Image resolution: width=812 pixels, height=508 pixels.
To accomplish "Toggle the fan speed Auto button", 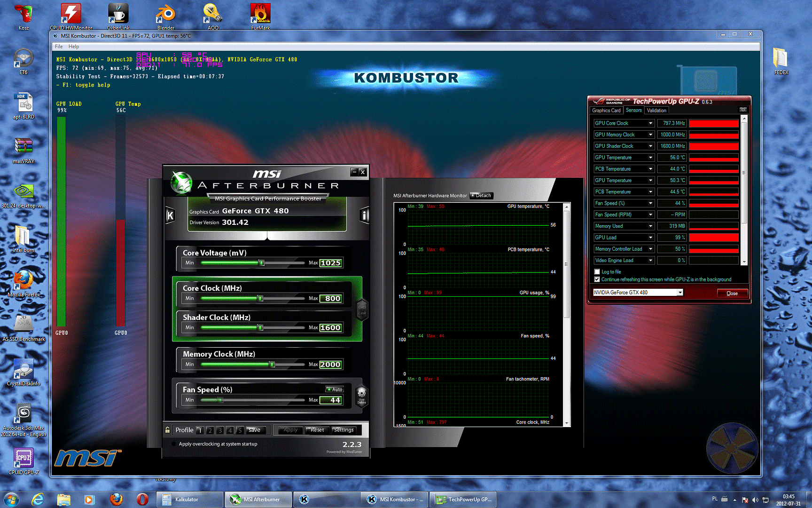I will coord(335,389).
